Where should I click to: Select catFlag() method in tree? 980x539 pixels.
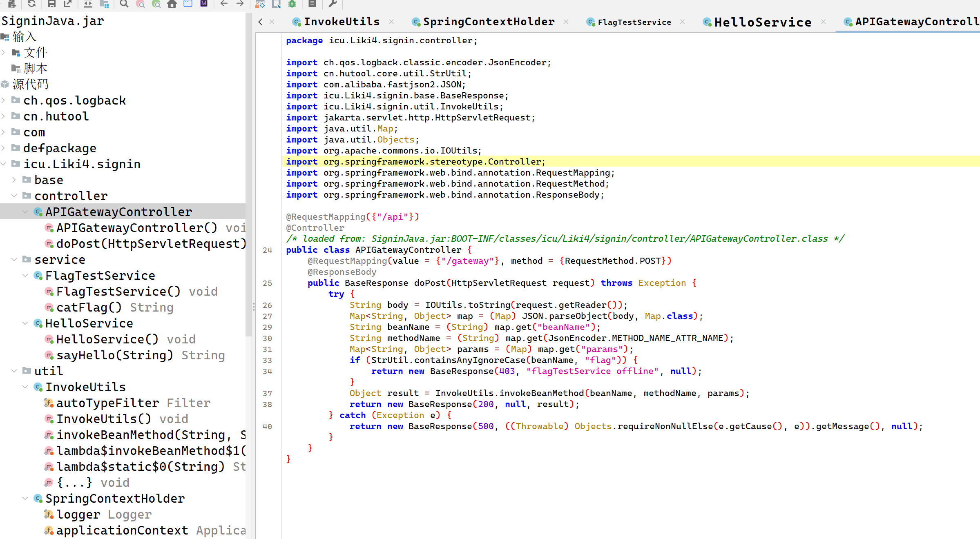point(89,307)
